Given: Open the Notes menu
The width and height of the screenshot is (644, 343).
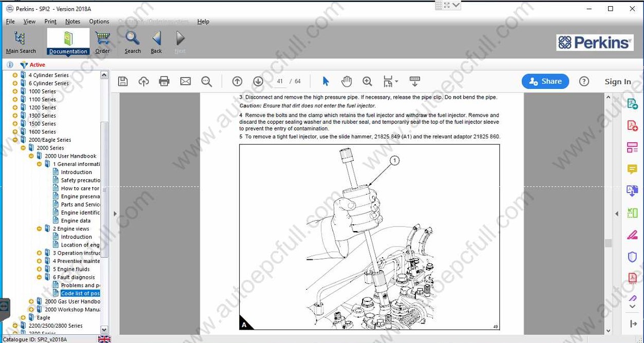Looking at the screenshot, I should pyautogui.click(x=72, y=22).
